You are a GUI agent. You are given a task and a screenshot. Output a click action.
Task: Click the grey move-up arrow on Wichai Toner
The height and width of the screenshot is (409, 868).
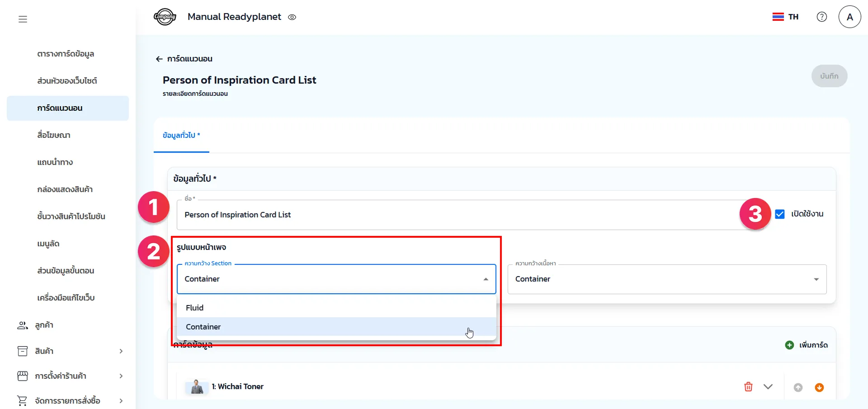click(798, 387)
